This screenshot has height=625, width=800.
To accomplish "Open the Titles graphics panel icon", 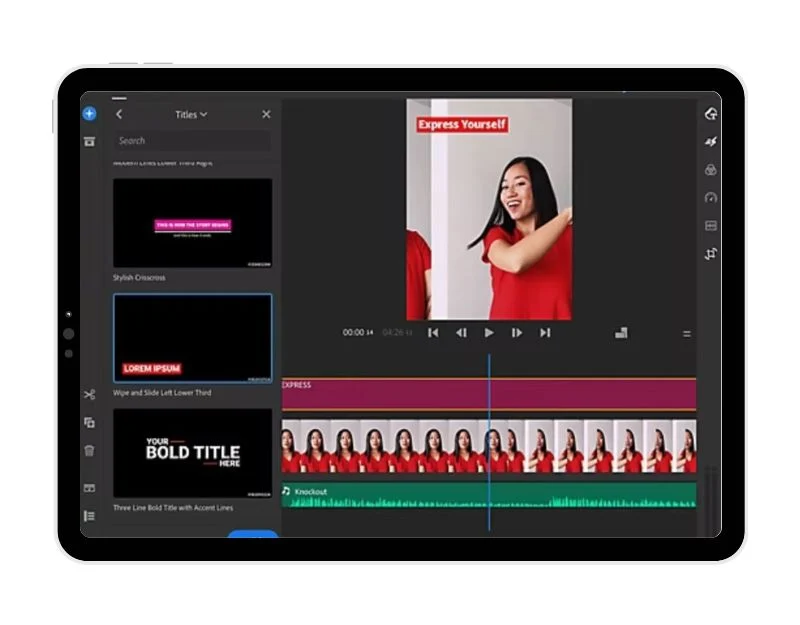I will tap(711, 114).
